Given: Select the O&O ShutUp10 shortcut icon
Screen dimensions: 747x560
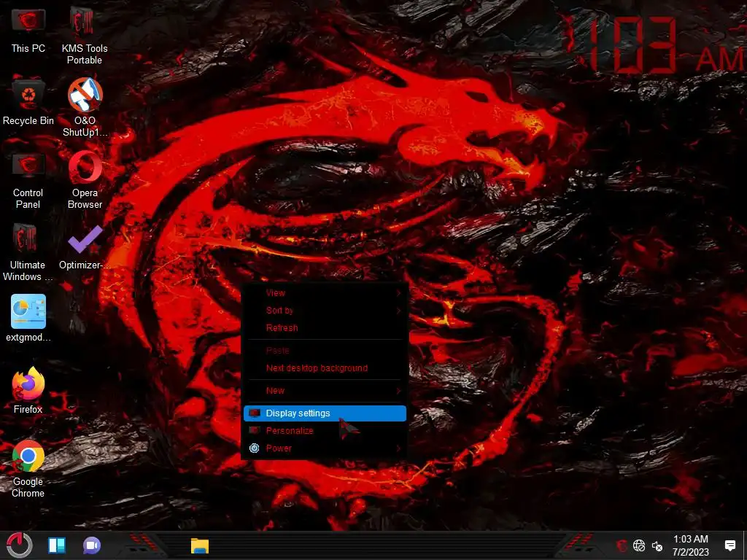Looking at the screenshot, I should tap(85, 108).
